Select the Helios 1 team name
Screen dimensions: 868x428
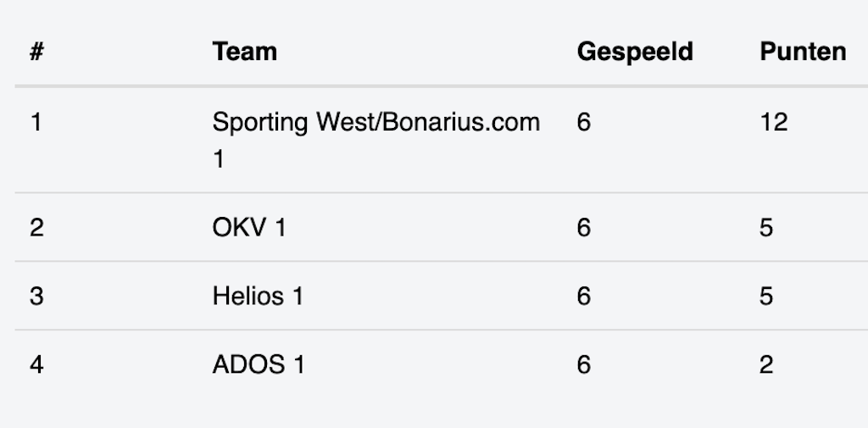[258, 297]
